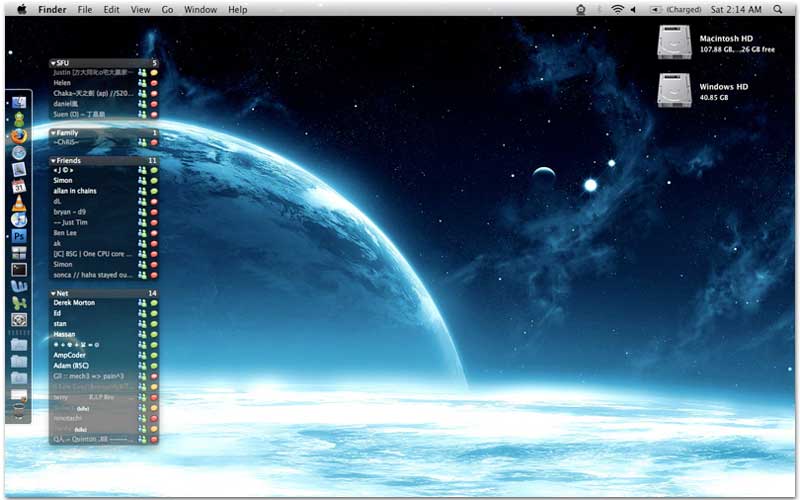800x500 pixels.
Task: Open iTunes from the dock
Action: [19, 219]
